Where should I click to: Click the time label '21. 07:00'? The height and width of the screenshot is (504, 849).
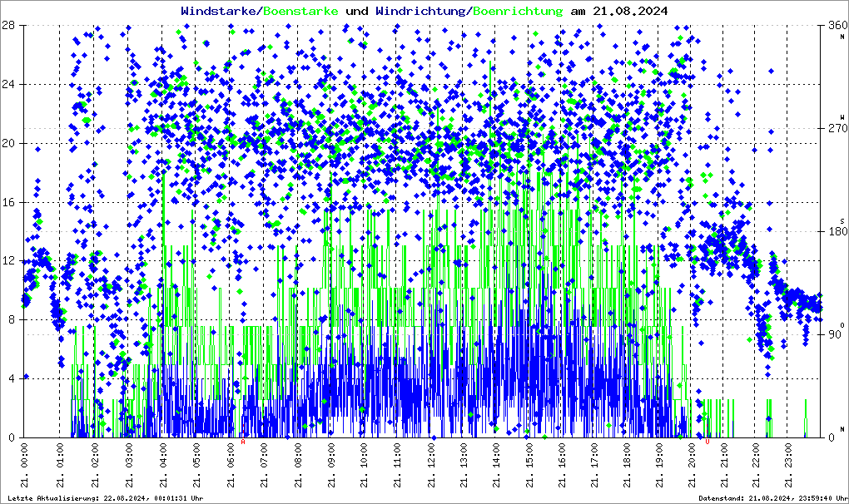(x=264, y=465)
